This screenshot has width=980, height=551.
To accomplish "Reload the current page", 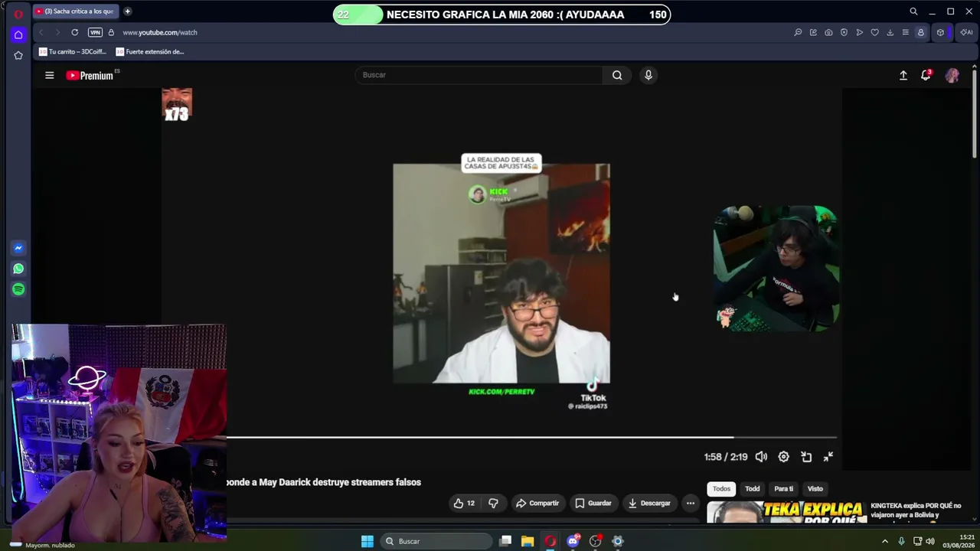I will coord(74,32).
